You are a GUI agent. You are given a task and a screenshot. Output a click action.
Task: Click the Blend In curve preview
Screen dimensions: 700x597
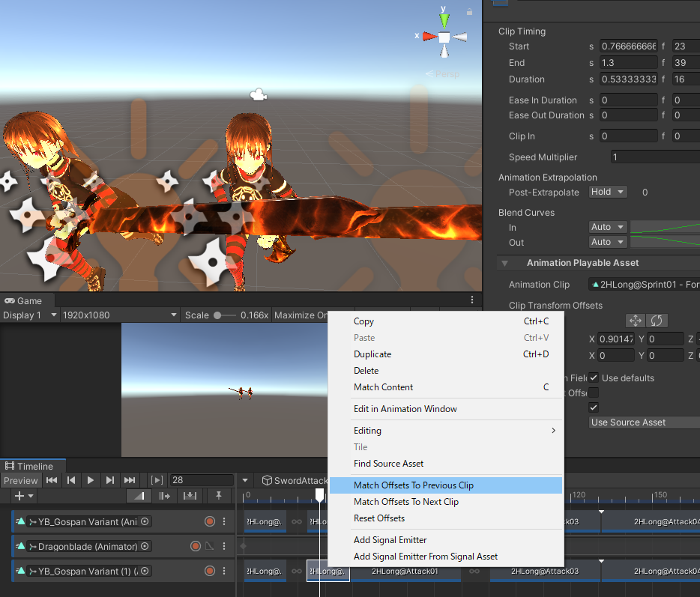(665, 227)
